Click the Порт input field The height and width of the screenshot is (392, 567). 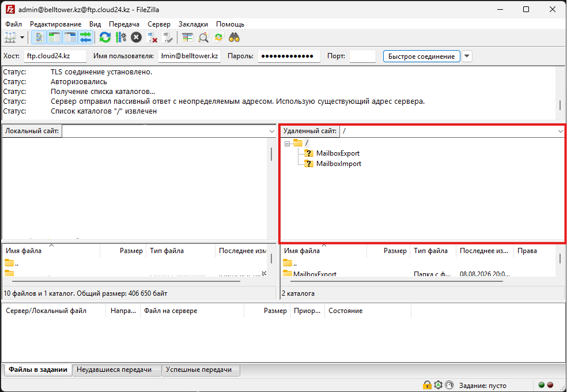pyautogui.click(x=362, y=56)
